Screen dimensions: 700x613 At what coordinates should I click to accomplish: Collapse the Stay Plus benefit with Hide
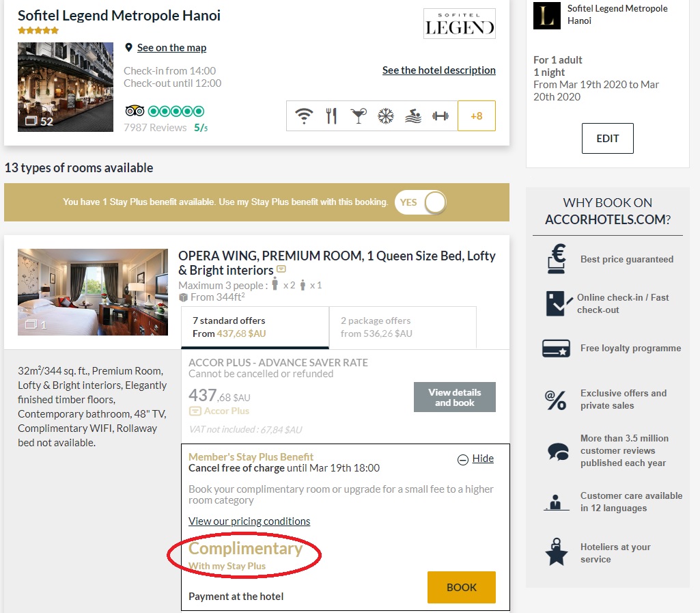tap(483, 459)
